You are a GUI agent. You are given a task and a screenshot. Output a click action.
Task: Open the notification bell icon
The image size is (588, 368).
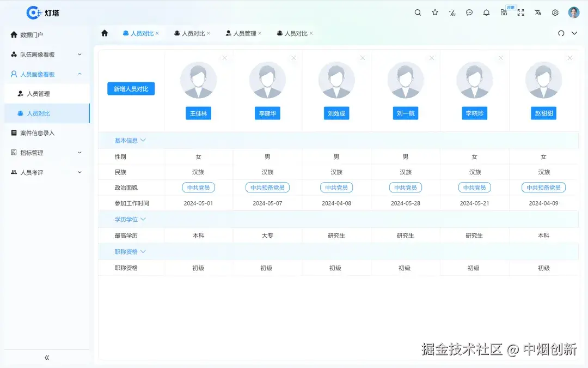coord(486,12)
